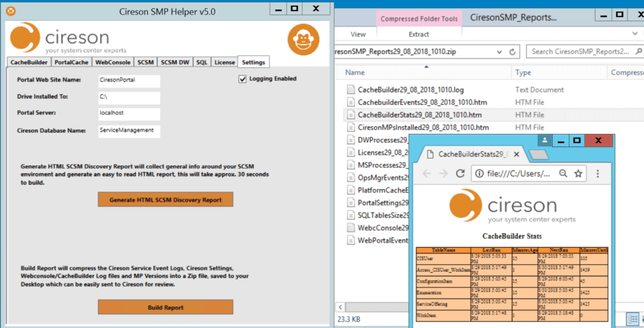Viewport: 644px width, 328px height.
Task: Click file icon next to SQLTablesSize file
Action: coord(350,215)
